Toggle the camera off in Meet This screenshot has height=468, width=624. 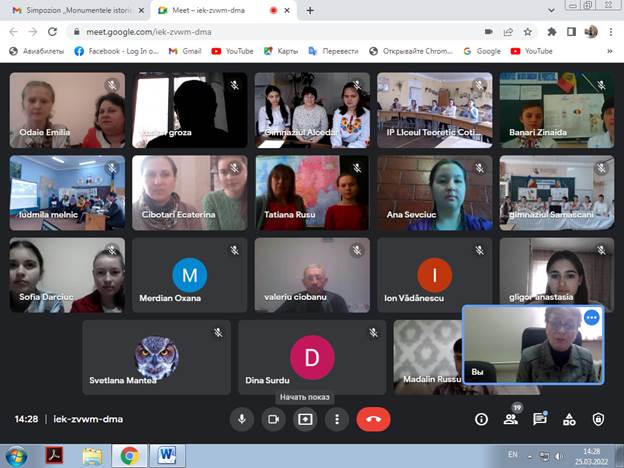point(273,419)
